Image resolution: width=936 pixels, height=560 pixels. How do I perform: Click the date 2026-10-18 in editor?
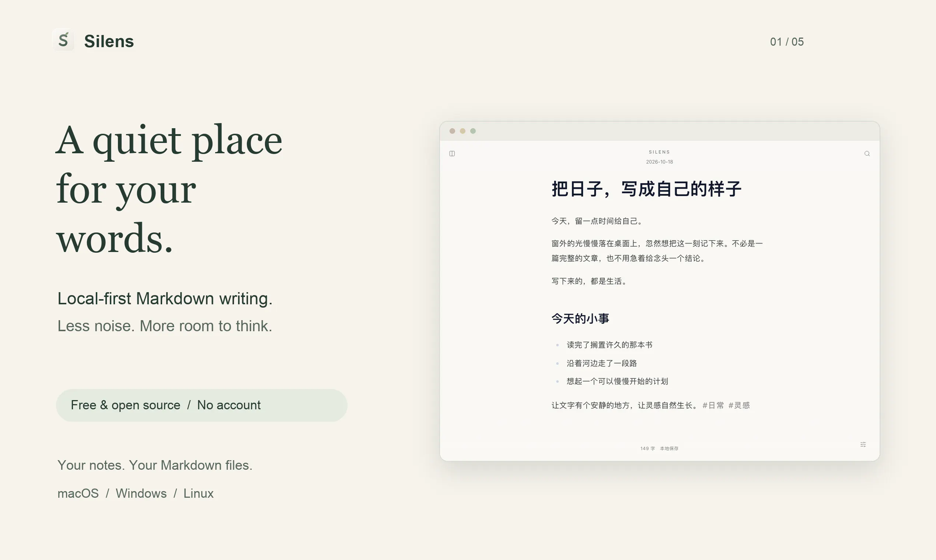[659, 162]
